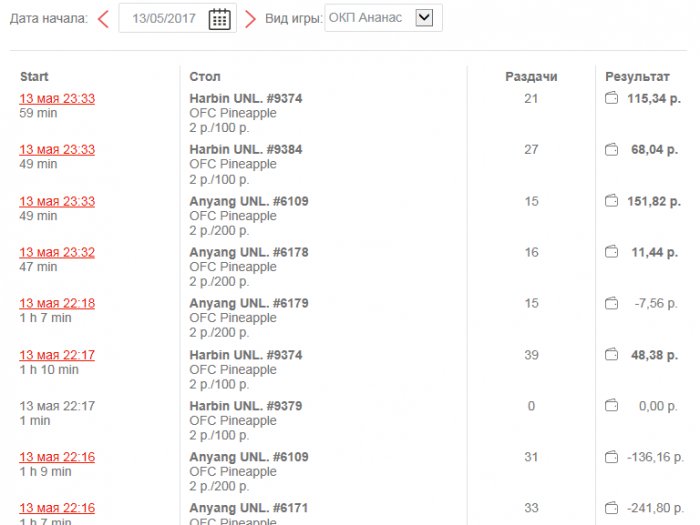Viewport: 700px width, 525px height.
Task: Open session link 13 мая 23:32
Action: [x=57, y=252]
